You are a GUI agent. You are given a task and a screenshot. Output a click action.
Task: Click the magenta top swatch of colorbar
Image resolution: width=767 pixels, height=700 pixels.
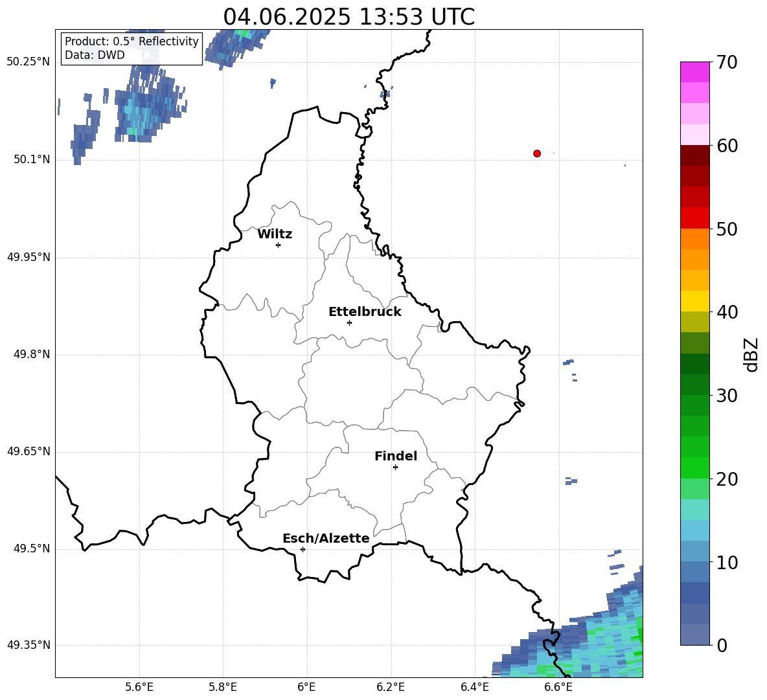click(695, 72)
